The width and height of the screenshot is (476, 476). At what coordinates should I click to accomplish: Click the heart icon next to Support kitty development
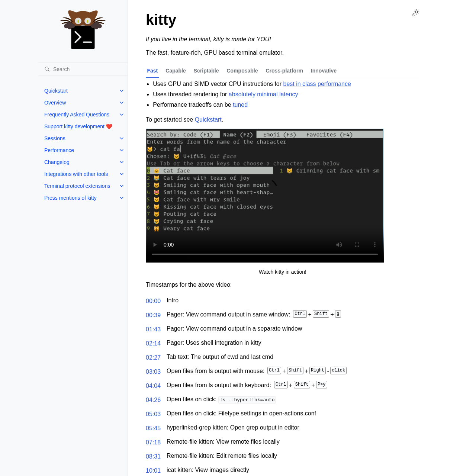point(109,126)
